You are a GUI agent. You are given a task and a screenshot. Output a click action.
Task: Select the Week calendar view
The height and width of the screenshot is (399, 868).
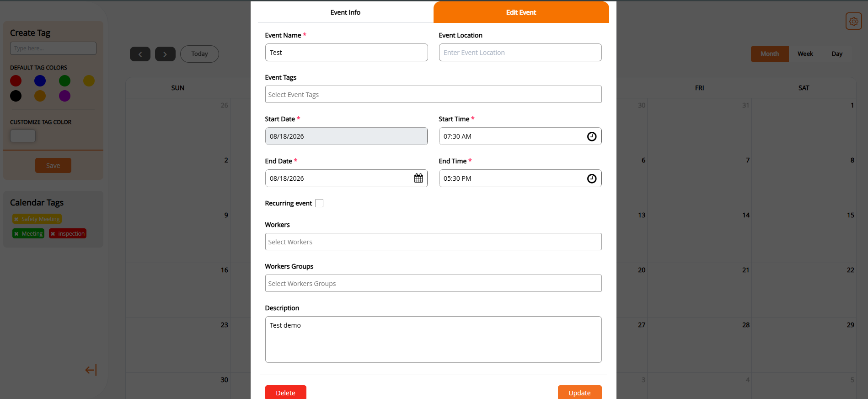pos(805,54)
